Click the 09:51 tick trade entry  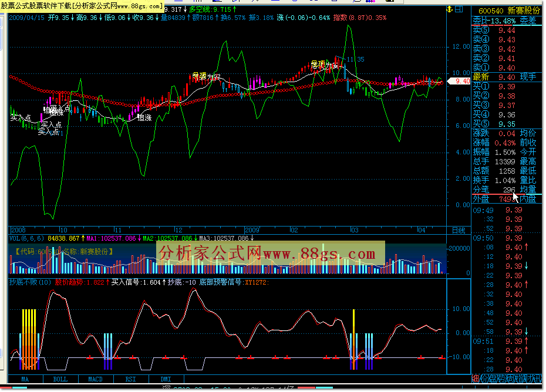tap(501, 342)
